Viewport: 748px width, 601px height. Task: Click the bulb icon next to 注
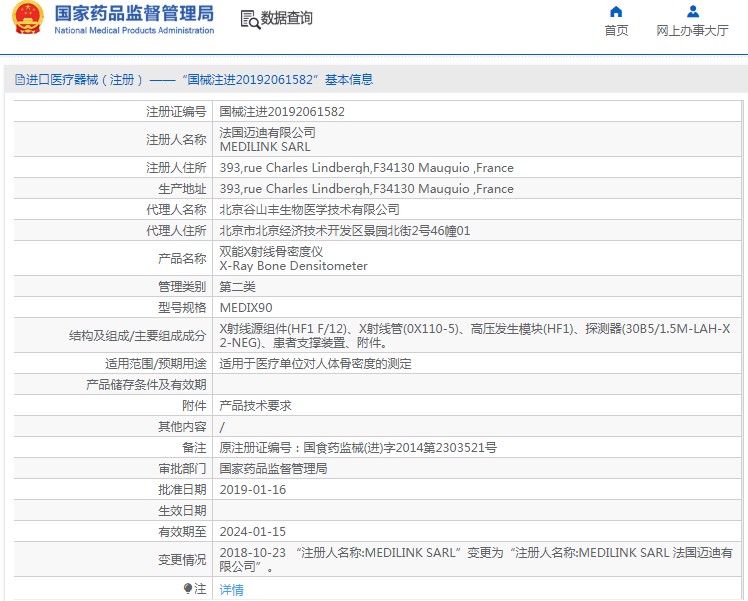pyautogui.click(x=188, y=589)
